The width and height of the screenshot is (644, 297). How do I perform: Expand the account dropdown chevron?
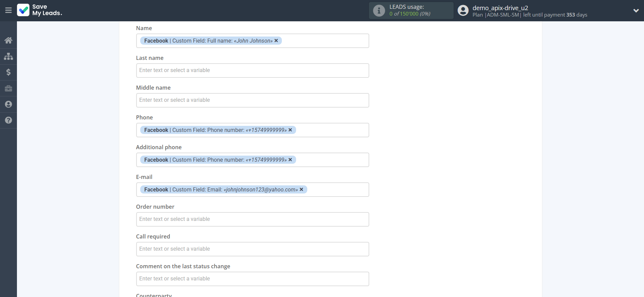pyautogui.click(x=636, y=10)
